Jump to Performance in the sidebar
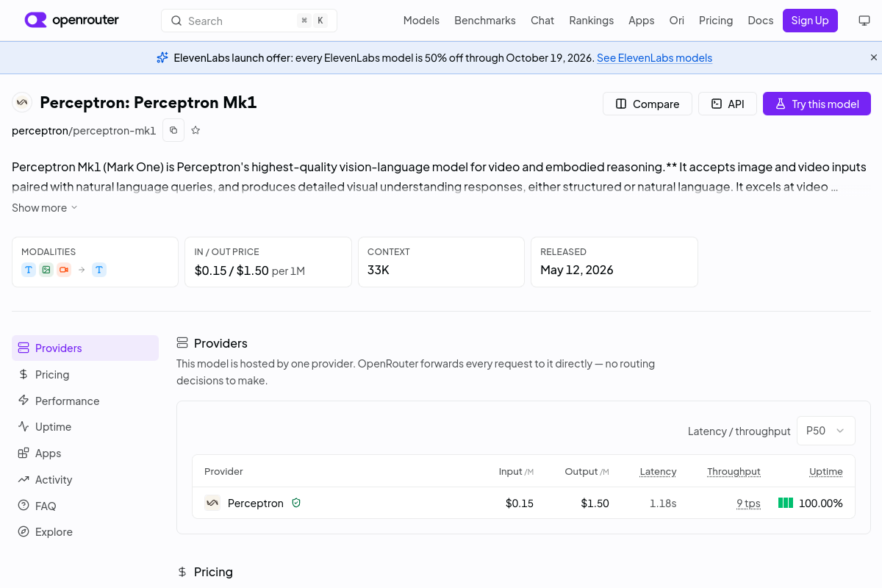This screenshot has width=882, height=588. click(85, 401)
